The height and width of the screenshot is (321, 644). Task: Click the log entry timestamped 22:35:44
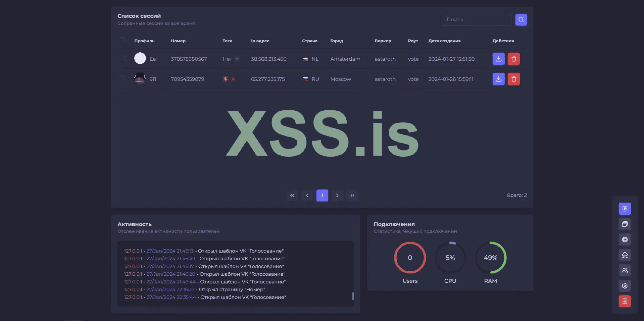pos(205,297)
